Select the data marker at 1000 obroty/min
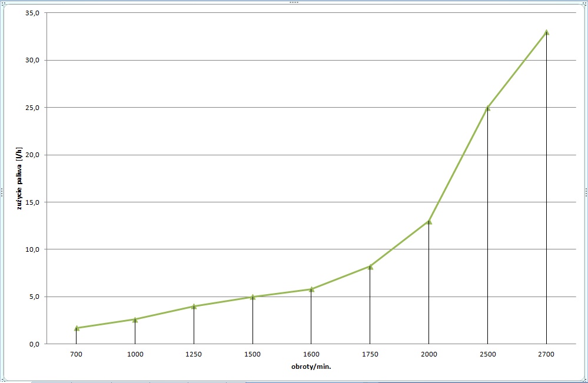588x383 pixels. point(135,319)
